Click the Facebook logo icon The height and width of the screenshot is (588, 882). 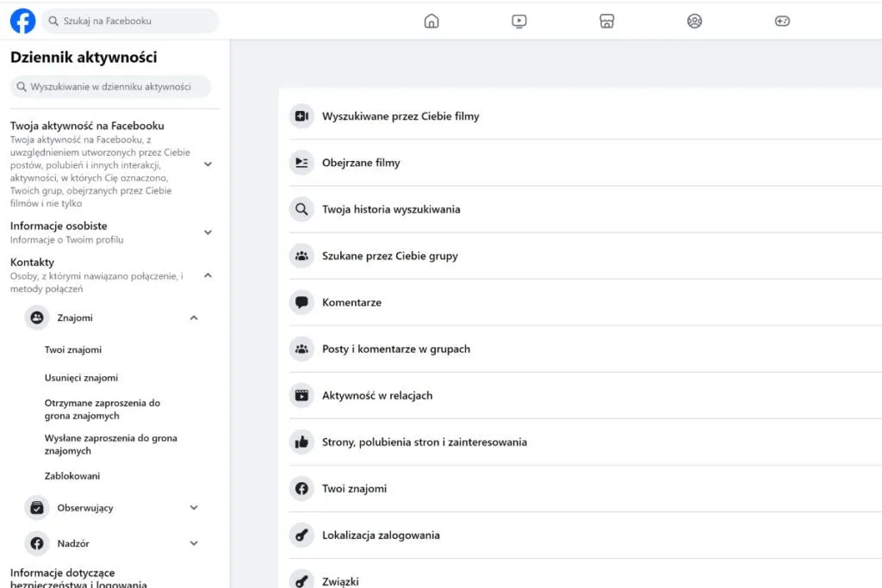[x=22, y=21]
